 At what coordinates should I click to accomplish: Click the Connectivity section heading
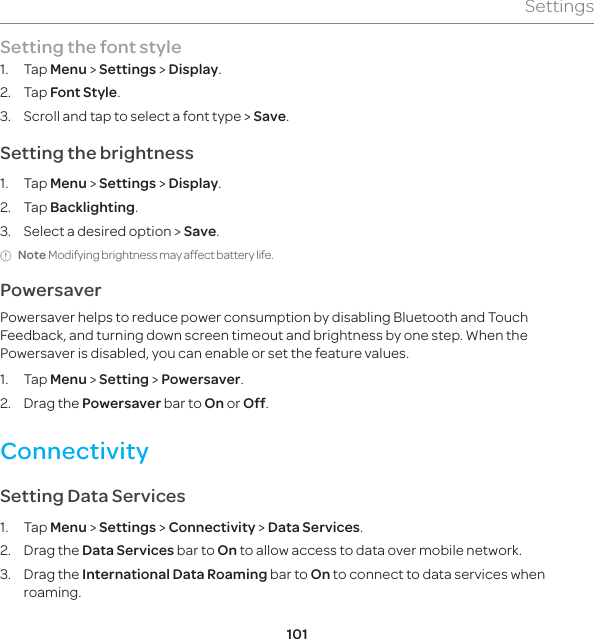click(x=75, y=452)
